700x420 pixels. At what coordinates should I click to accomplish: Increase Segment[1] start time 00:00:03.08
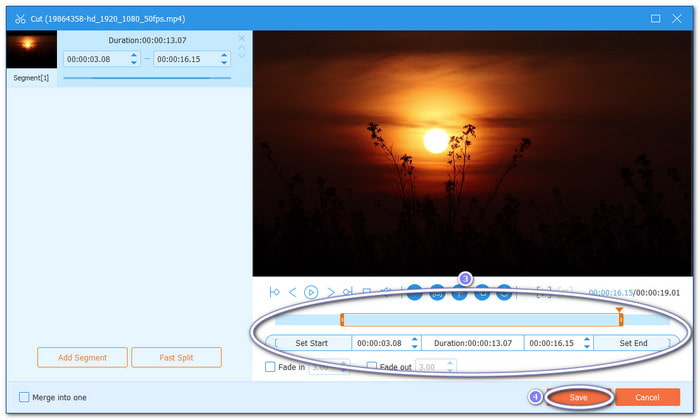pos(134,55)
